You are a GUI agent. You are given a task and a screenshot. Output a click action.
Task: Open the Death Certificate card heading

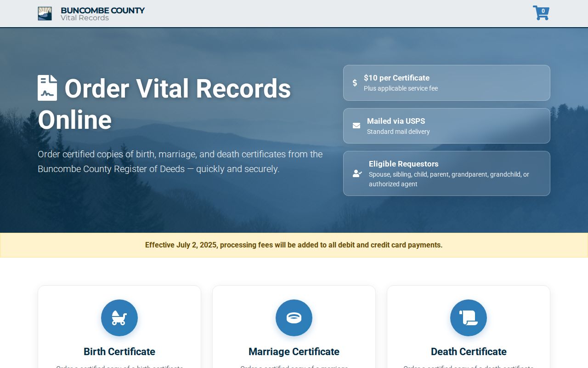tap(469, 351)
